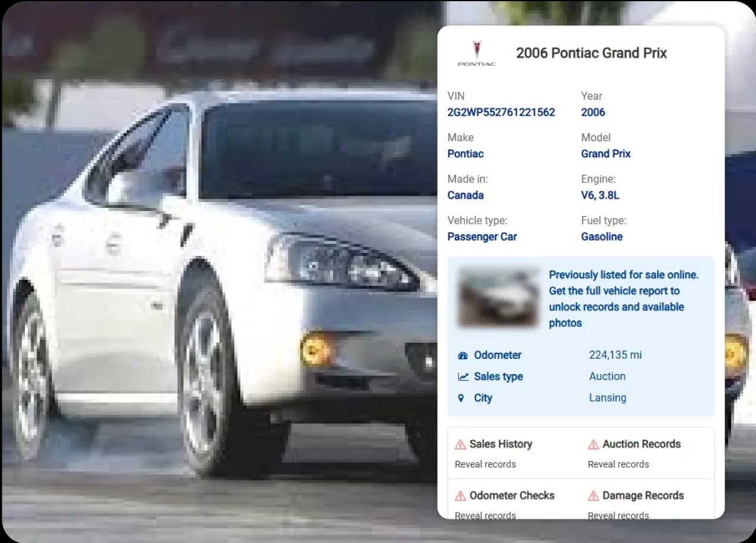This screenshot has width=756, height=543.
Task: Click the Pontiac logo icon
Action: (x=477, y=53)
